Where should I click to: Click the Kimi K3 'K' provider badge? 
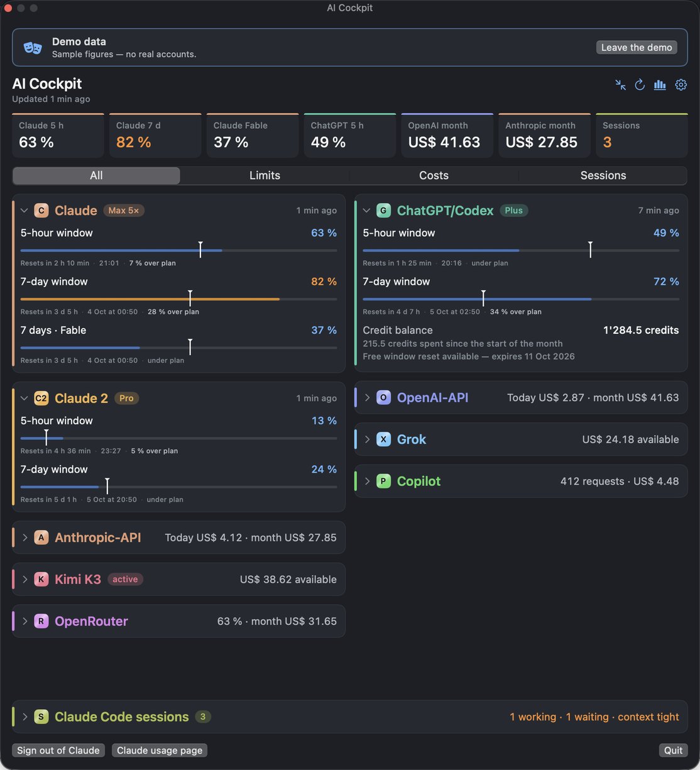tap(41, 580)
